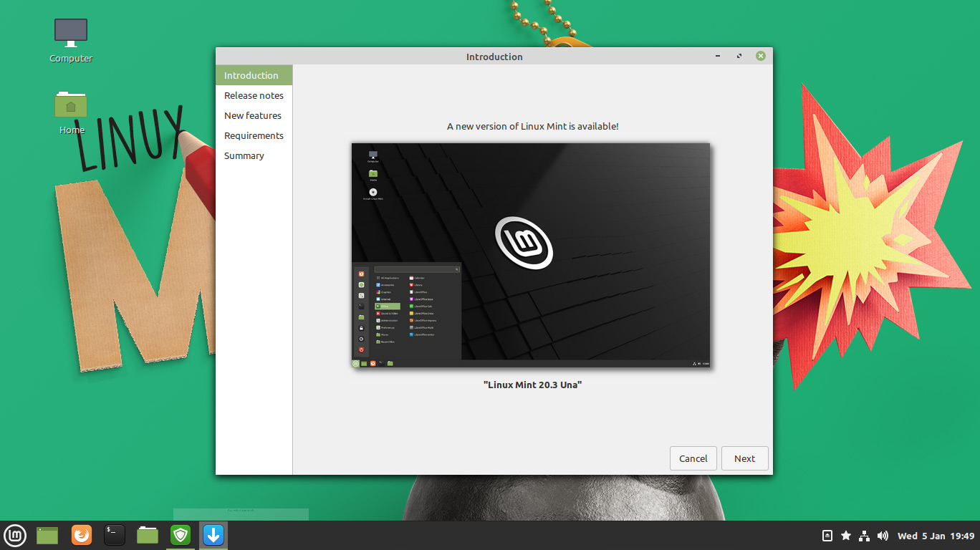Image resolution: width=980 pixels, height=550 pixels.
Task: Click the Show Desktop taskbar icon
Action: [x=47, y=535]
